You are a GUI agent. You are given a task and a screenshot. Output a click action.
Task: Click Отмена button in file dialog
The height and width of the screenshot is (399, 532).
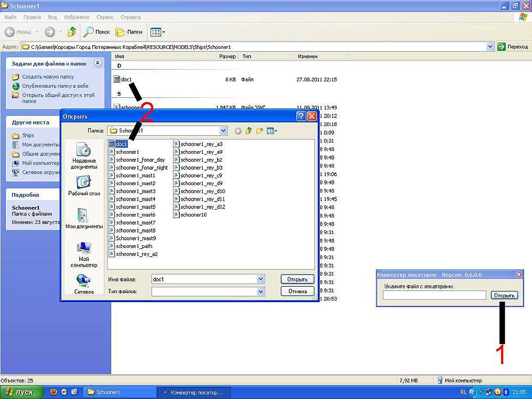[297, 291]
